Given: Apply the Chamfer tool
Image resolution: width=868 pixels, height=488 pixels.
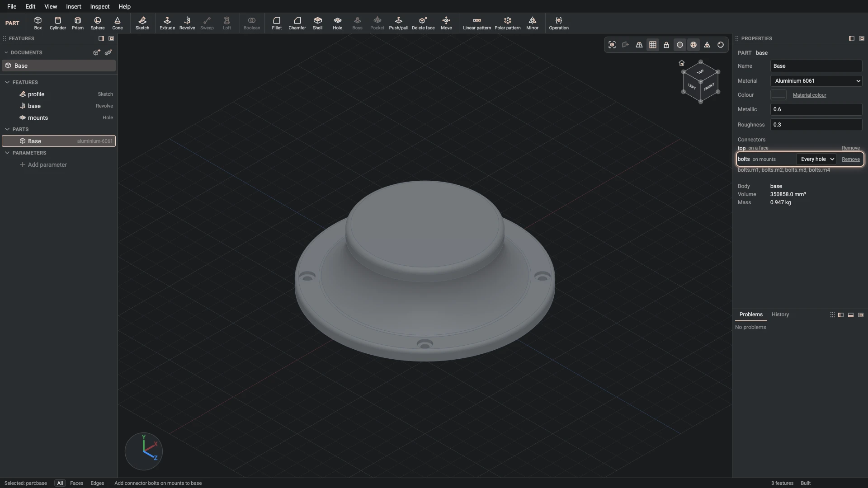Looking at the screenshot, I should pyautogui.click(x=297, y=23).
